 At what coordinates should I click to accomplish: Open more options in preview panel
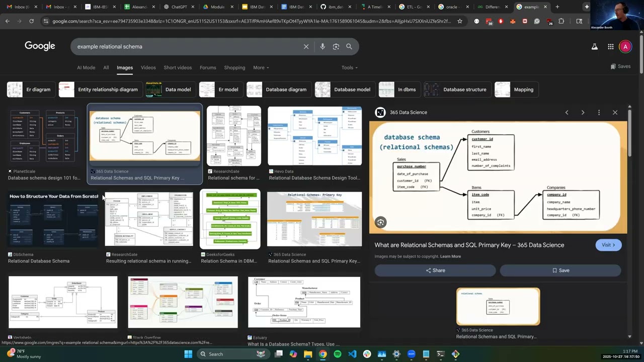[599, 113]
